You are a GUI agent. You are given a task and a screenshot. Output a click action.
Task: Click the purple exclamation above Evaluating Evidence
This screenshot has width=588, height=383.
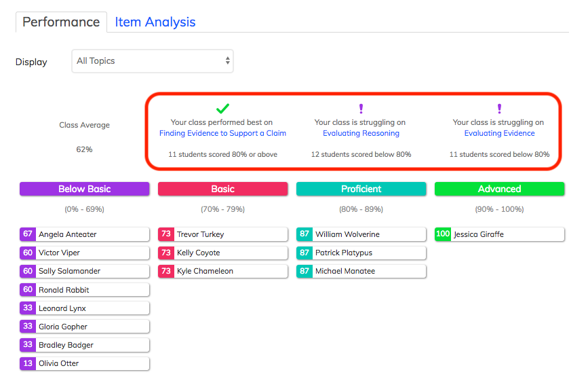pos(499,109)
